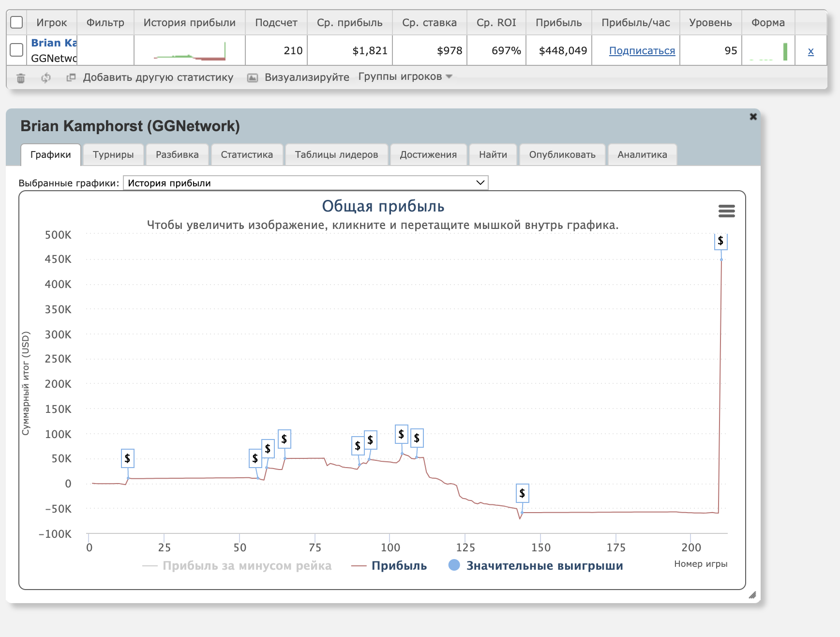The image size is (840, 637).
Task: Click the Визуализируйте image icon
Action: [252, 78]
